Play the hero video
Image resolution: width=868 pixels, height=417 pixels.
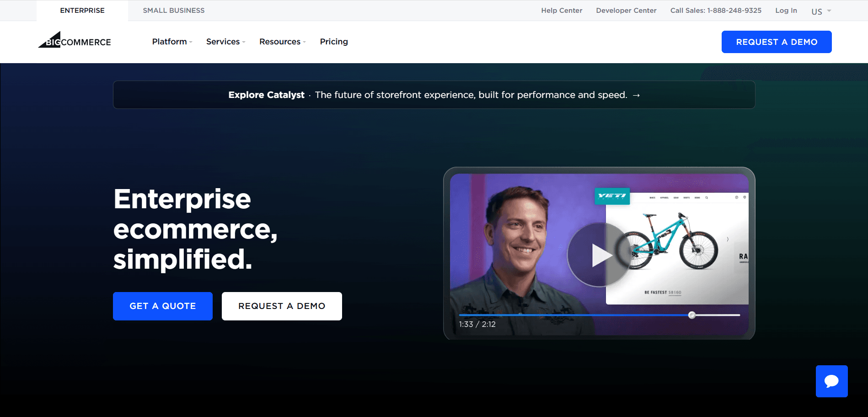tap(599, 255)
